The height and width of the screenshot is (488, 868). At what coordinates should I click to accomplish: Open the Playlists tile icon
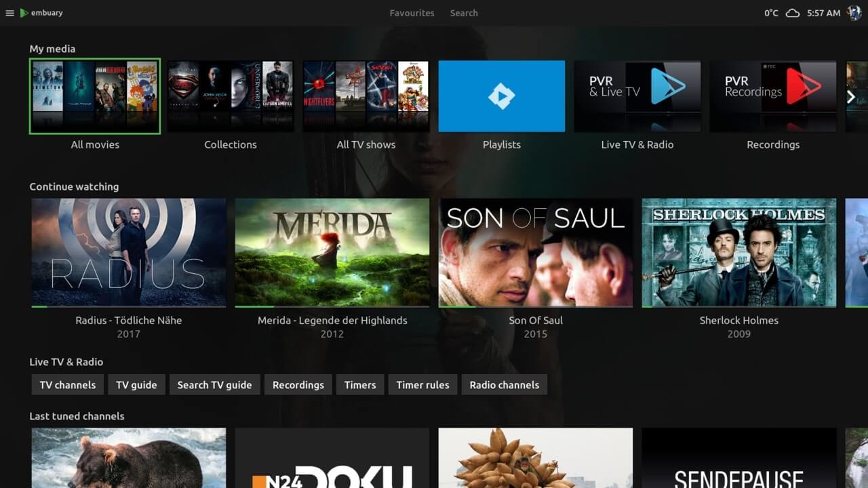click(x=501, y=96)
